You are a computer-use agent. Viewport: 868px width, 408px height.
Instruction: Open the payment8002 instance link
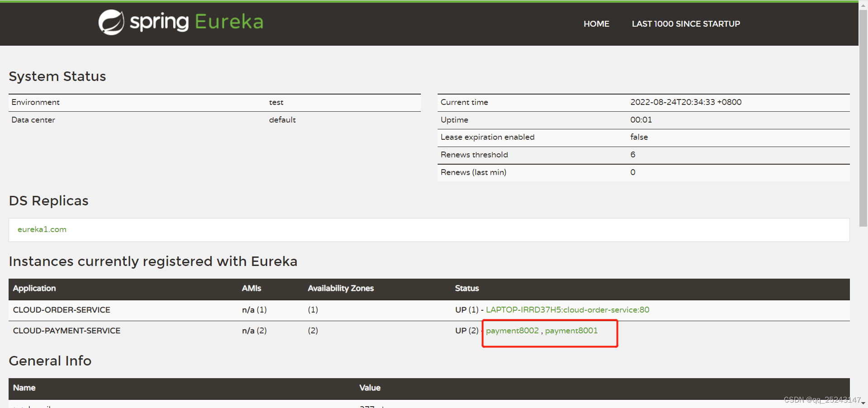[x=512, y=331]
